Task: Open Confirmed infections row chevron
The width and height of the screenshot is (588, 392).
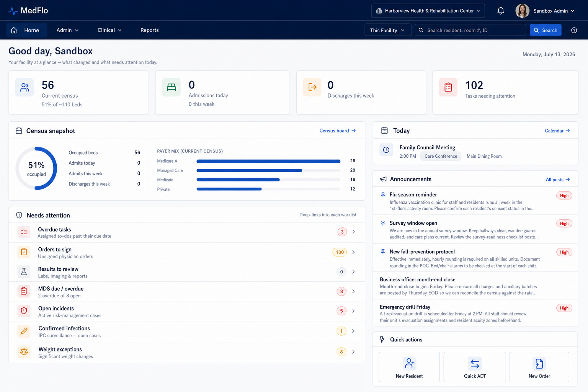Action: [x=353, y=331]
